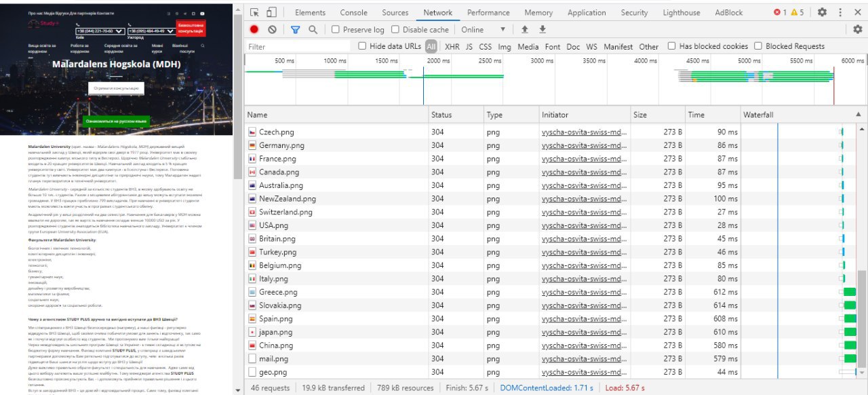Click the yellow warnings count indicator
This screenshot has width=868, height=395.
point(797,12)
